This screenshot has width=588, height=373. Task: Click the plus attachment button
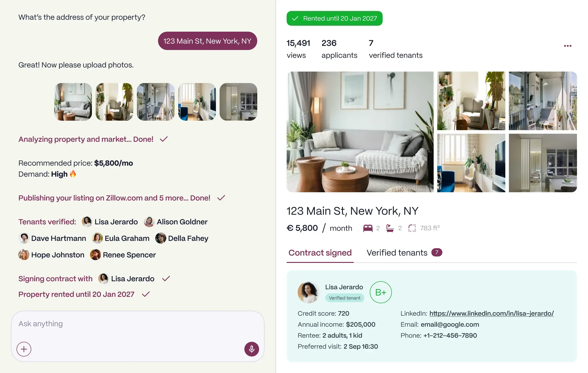coord(24,349)
